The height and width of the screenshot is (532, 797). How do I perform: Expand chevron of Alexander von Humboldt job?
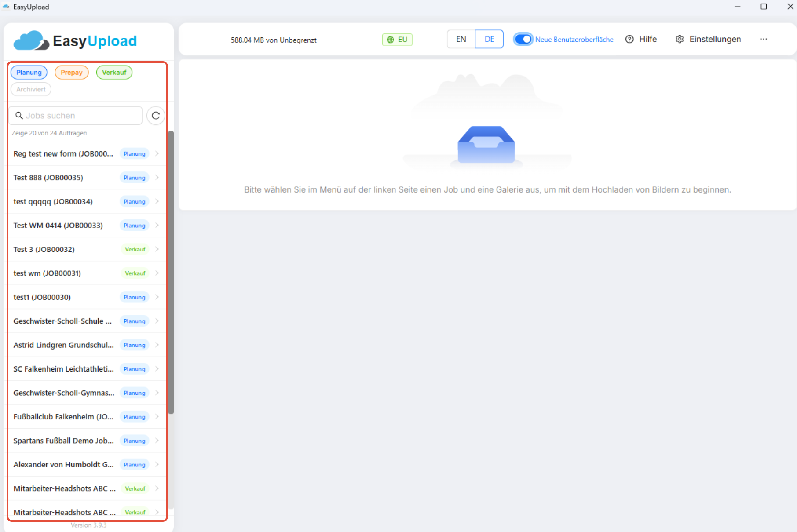click(x=157, y=464)
